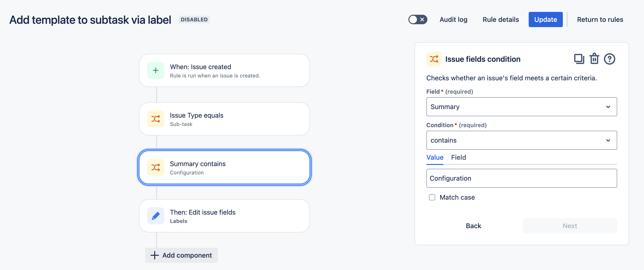
Task: Click the blue Update button
Action: 545,19
